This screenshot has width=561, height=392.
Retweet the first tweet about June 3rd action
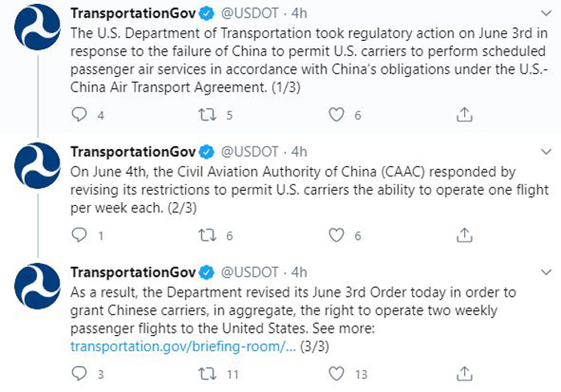click(x=208, y=115)
